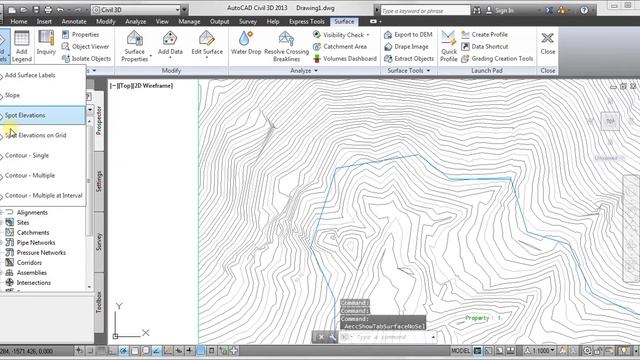The image size is (640, 360).
Task: Open the Home ribbon tab
Action: [19, 21]
